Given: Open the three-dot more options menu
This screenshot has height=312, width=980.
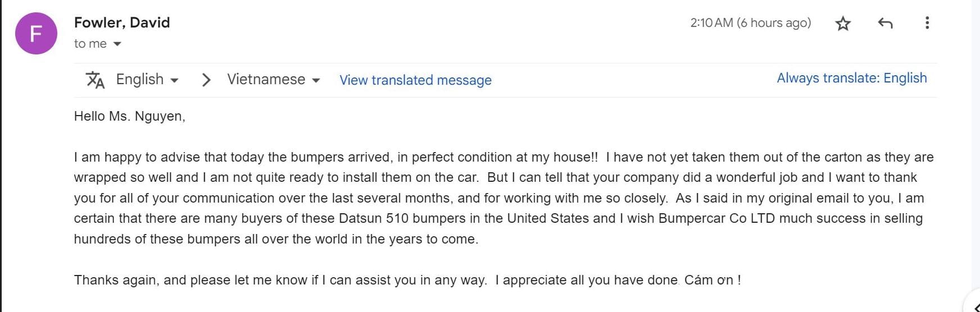Looking at the screenshot, I should 927,23.
